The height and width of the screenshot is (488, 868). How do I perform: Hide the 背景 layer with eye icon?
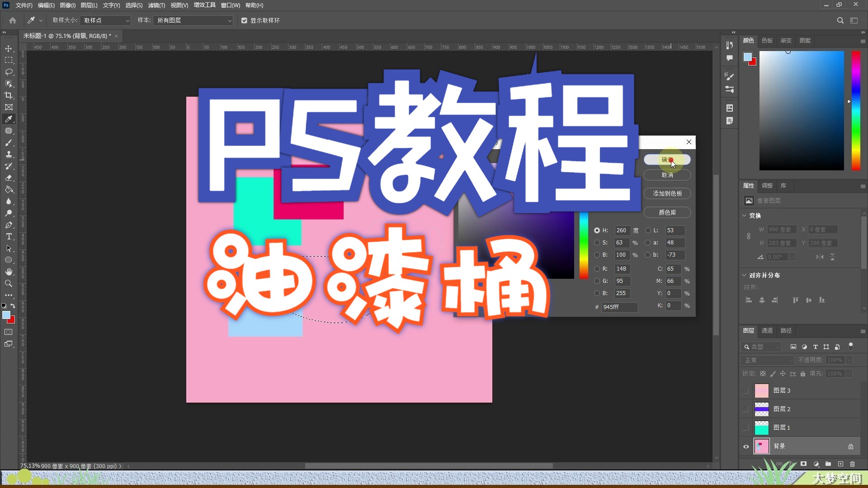pos(746,446)
